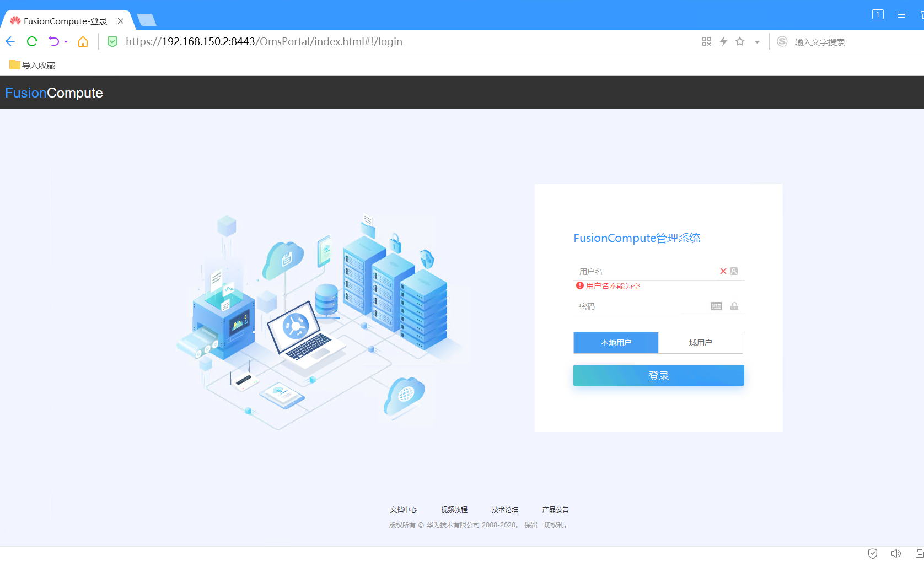Click the user avatar icon in username field
This screenshot has height=561, width=924.
(734, 271)
